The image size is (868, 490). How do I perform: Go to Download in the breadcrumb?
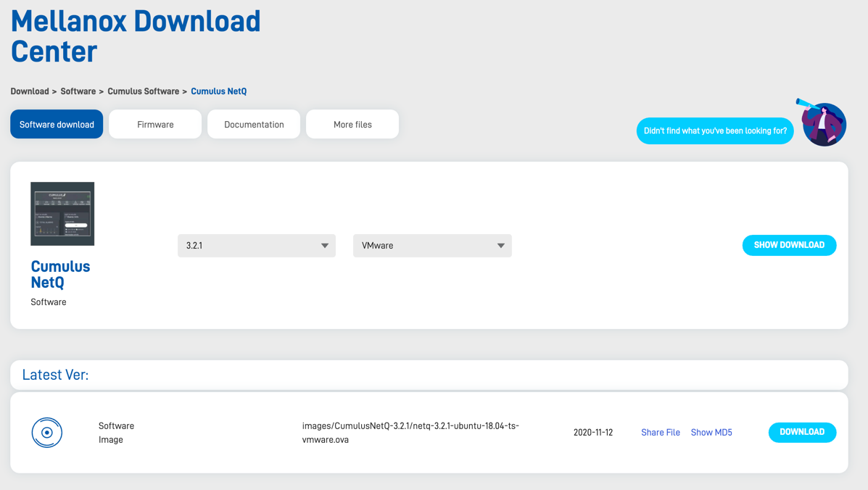pyautogui.click(x=30, y=91)
